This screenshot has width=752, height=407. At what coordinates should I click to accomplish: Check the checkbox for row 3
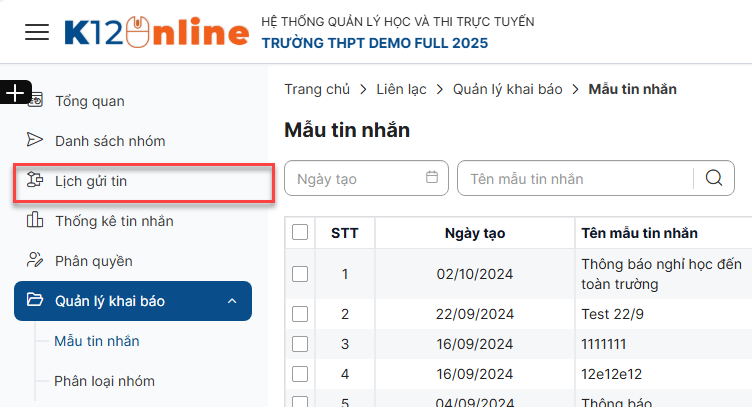(300, 344)
